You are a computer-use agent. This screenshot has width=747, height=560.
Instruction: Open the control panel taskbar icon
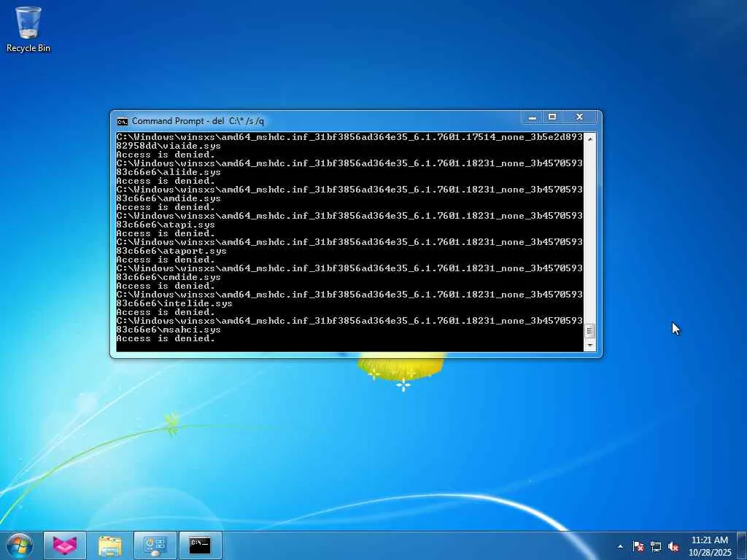155,545
